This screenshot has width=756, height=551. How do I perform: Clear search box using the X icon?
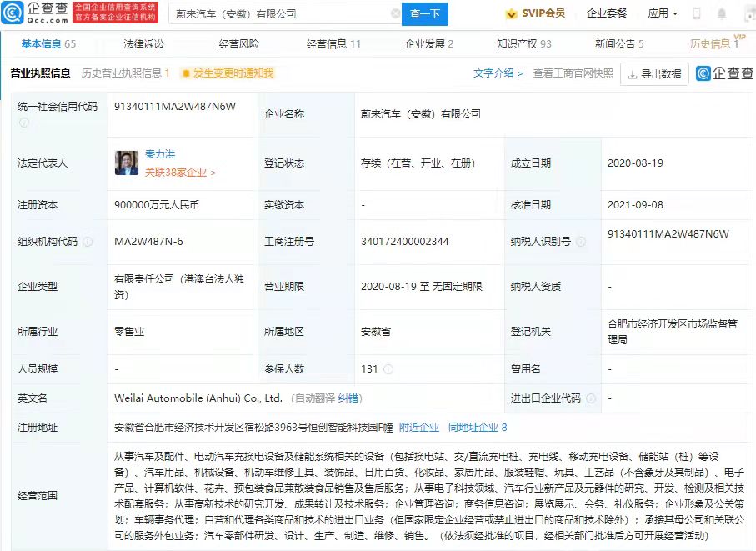[398, 13]
